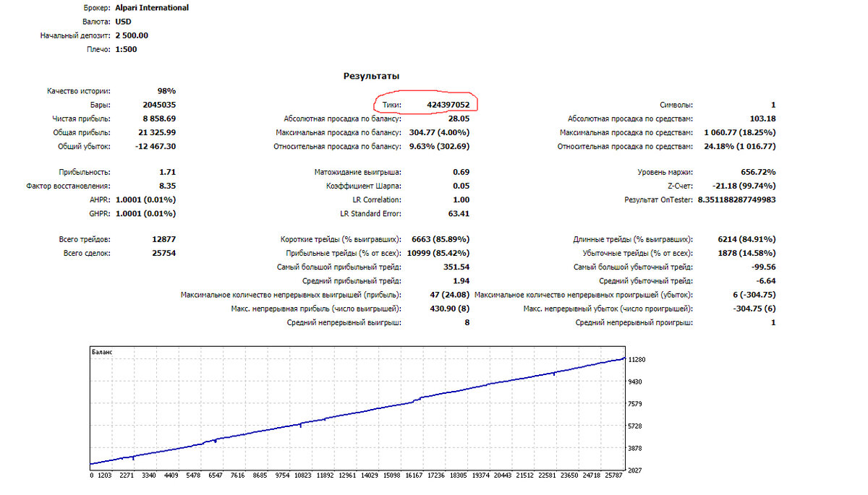This screenshot has height=495, width=868.
Task: Select the currency value "USD"
Action: tap(124, 22)
